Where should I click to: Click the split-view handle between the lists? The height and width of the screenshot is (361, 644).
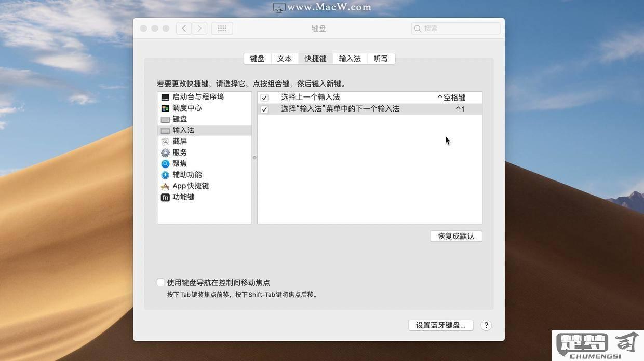tap(254, 158)
